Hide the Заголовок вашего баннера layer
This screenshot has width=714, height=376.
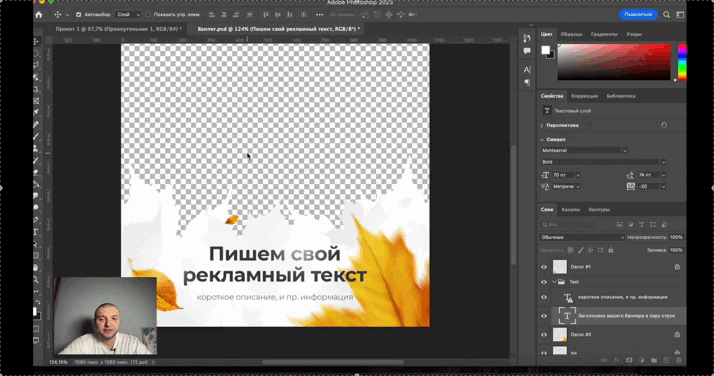pyautogui.click(x=544, y=316)
